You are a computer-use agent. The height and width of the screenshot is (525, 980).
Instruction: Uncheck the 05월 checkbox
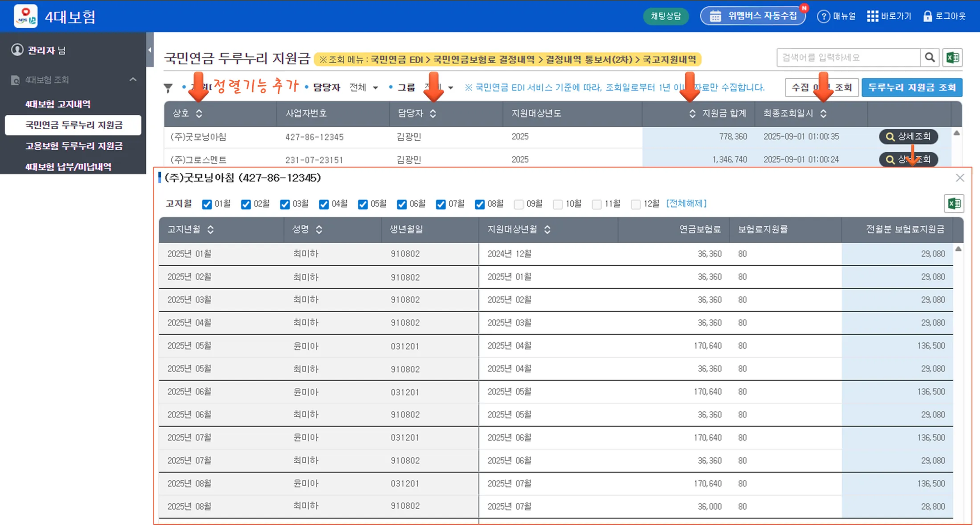[363, 204]
